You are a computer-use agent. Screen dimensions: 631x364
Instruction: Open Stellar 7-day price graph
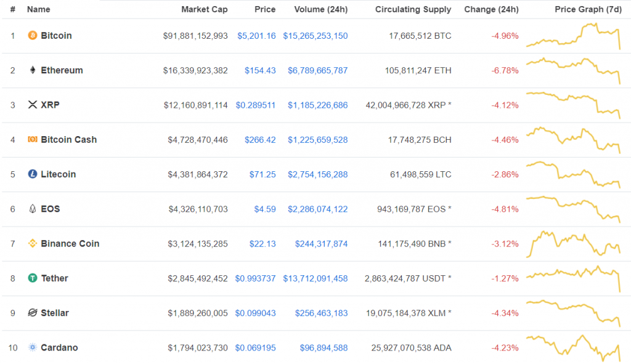point(574,313)
